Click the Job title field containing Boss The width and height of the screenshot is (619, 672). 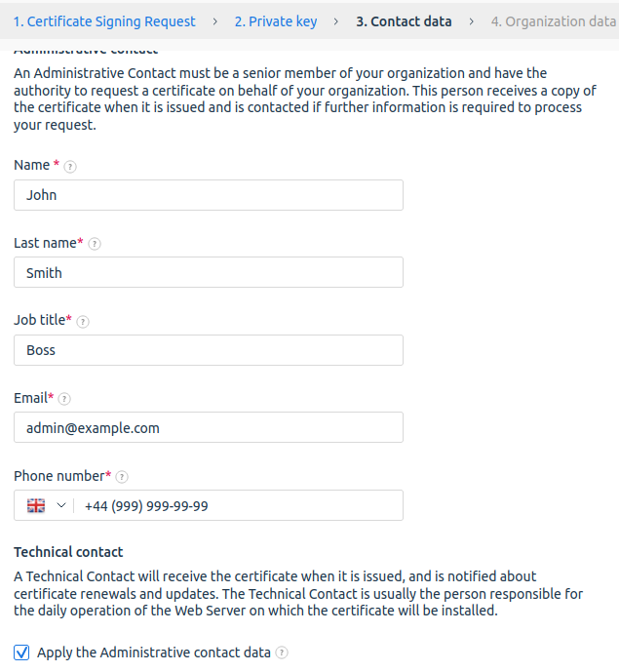(x=208, y=350)
